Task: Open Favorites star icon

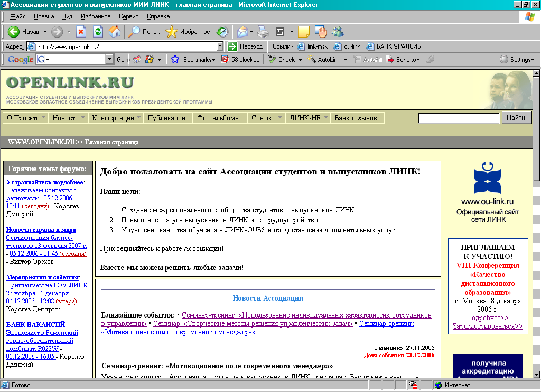Action: pyautogui.click(x=172, y=32)
